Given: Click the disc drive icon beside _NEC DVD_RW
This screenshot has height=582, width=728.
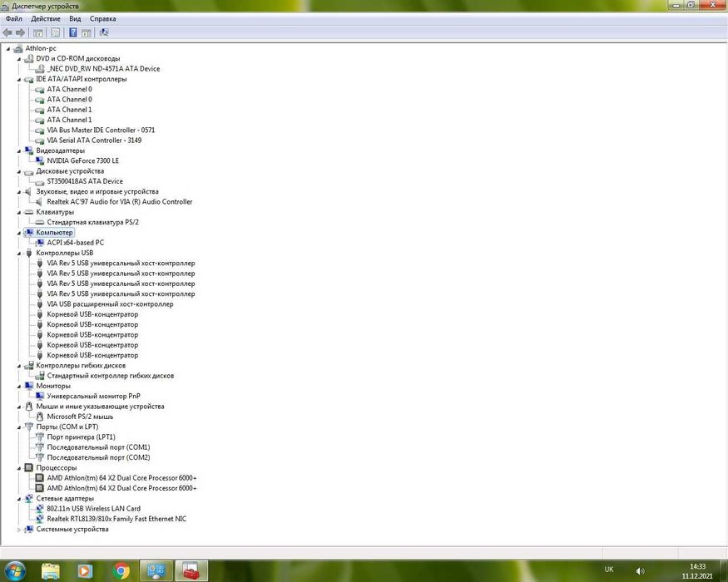Looking at the screenshot, I should (x=40, y=69).
